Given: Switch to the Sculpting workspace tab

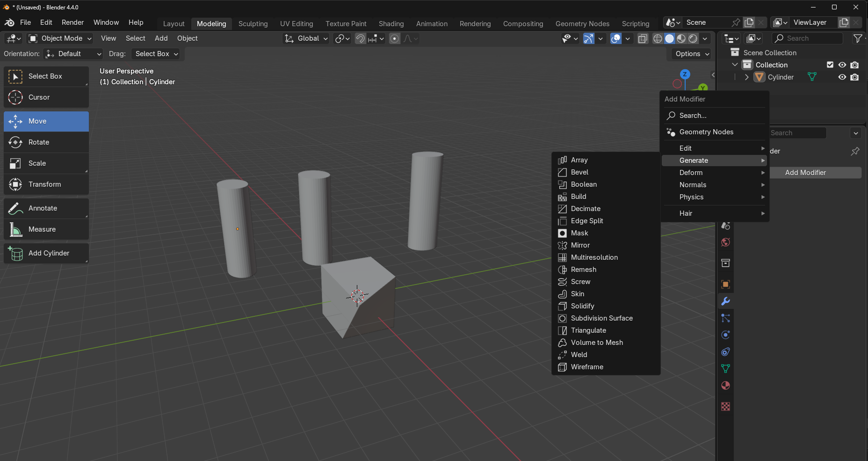Looking at the screenshot, I should point(253,24).
